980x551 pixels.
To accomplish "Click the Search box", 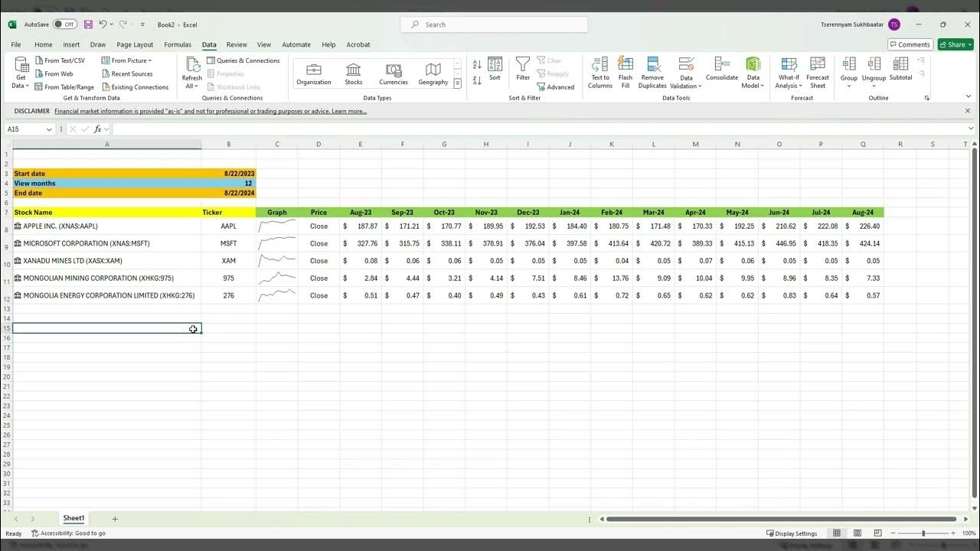I will click(494, 24).
